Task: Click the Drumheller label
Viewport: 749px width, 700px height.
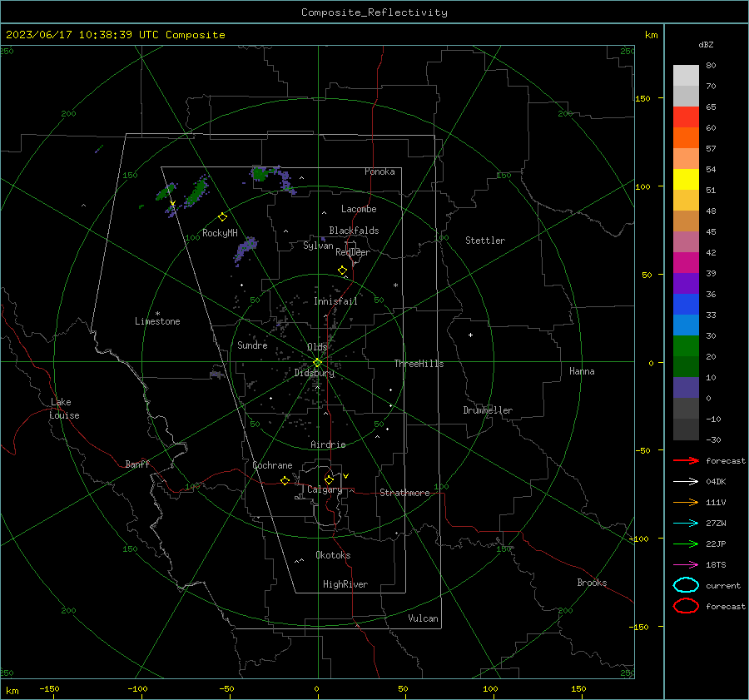Action: [x=488, y=410]
